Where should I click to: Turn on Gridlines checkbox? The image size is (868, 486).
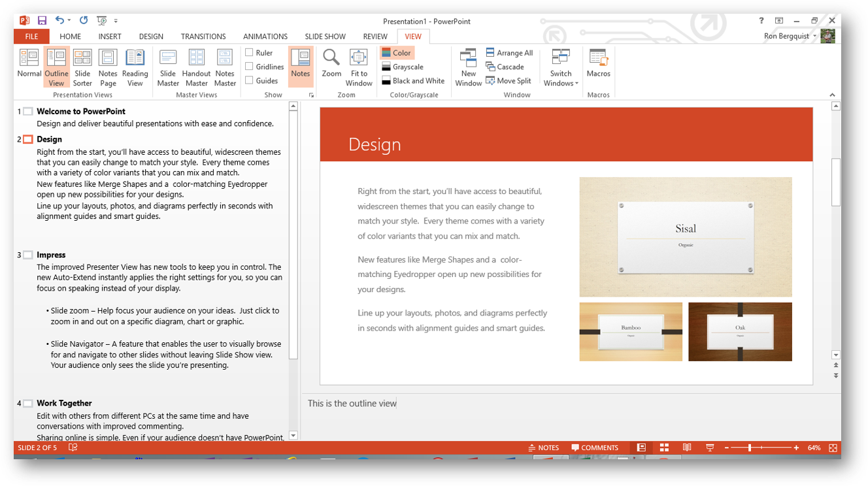pyautogui.click(x=249, y=66)
